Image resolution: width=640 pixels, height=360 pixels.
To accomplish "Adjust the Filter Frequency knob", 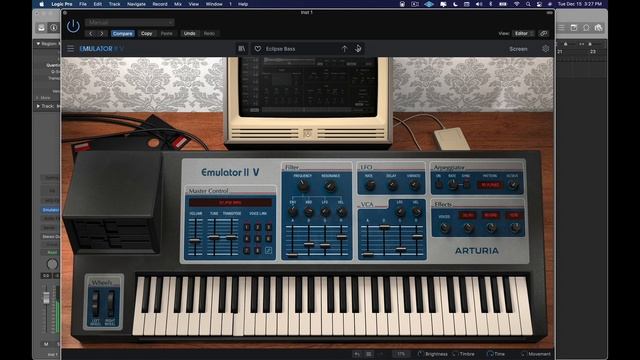I will 302,186.
